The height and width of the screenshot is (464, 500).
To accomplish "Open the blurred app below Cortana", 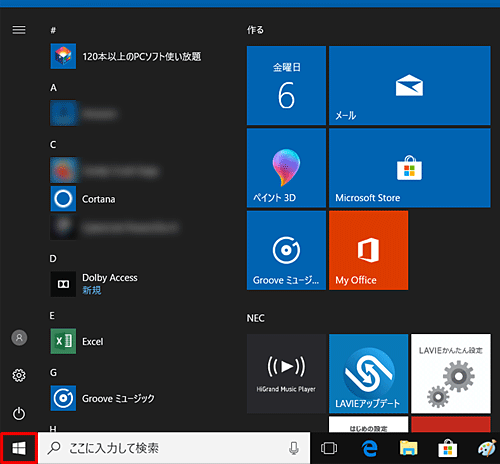I will tap(115, 227).
